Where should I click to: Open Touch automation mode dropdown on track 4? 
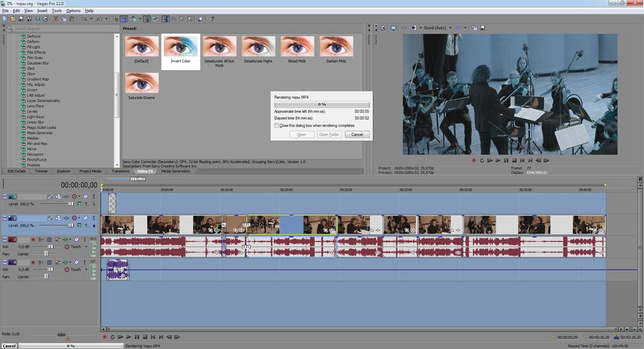click(x=86, y=269)
